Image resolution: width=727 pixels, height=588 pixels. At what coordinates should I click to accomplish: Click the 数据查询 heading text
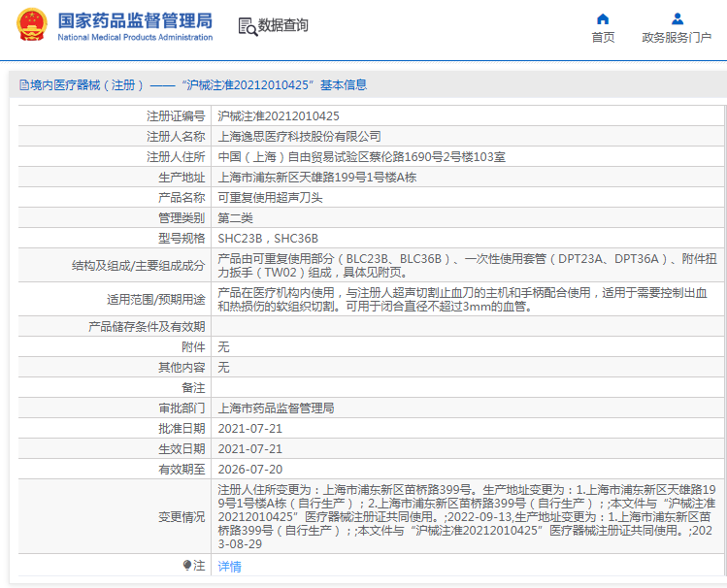[x=282, y=25]
